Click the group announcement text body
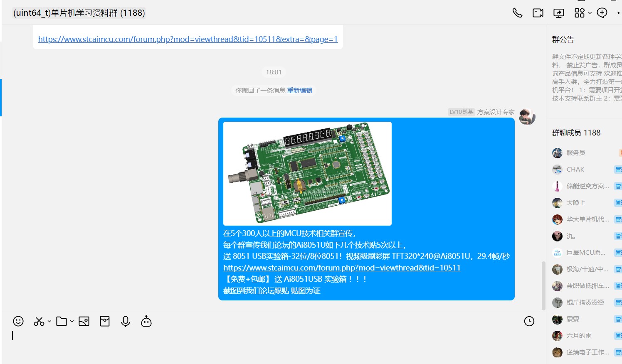This screenshot has height=364, width=622. (587, 77)
